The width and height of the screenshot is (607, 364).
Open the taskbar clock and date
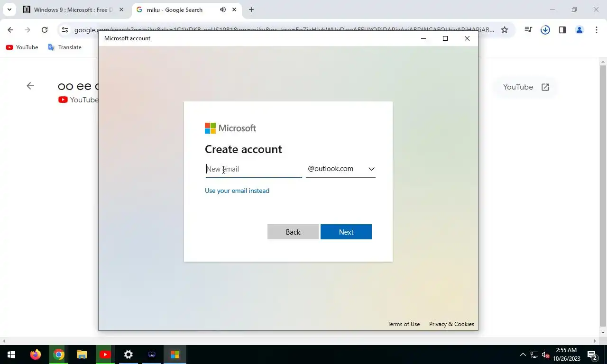click(567, 355)
